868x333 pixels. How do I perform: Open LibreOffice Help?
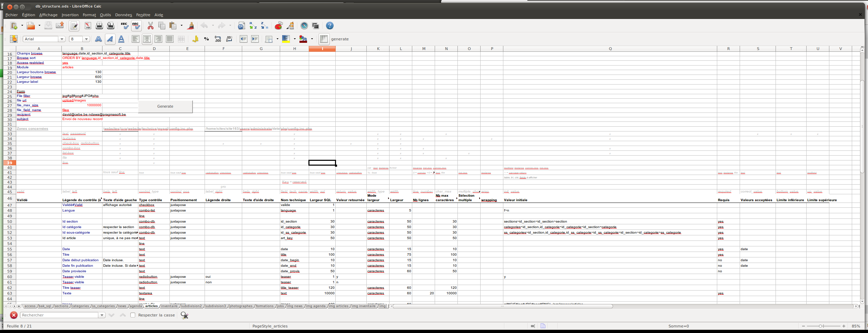pyautogui.click(x=330, y=26)
